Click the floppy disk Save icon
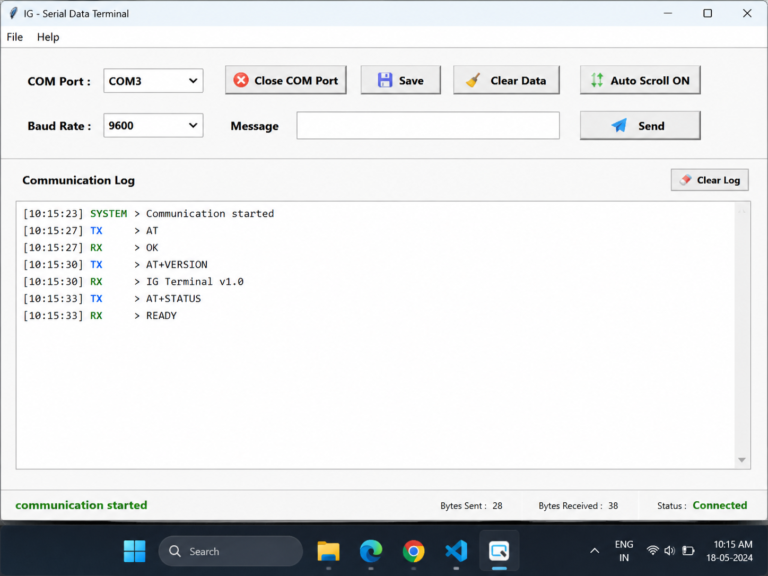This screenshot has height=576, width=768. (385, 80)
